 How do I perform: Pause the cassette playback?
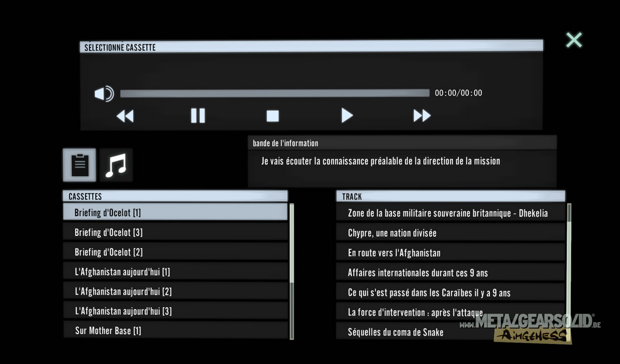click(x=198, y=115)
